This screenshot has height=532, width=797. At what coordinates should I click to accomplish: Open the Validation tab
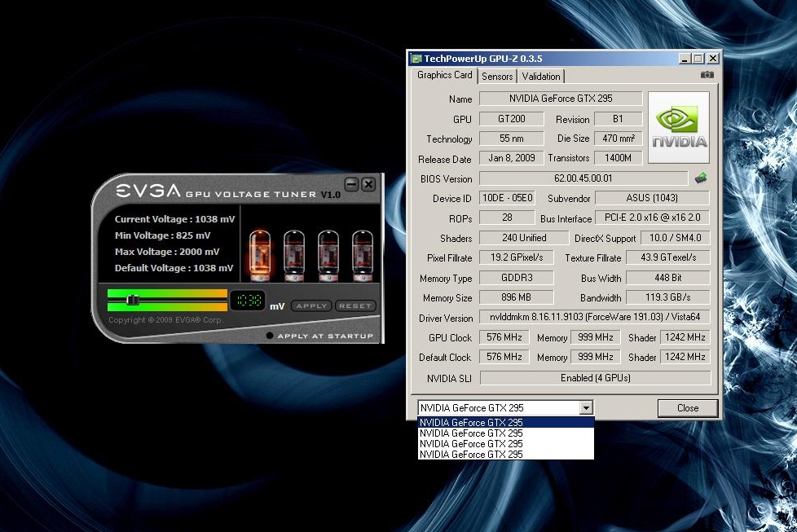pos(541,77)
